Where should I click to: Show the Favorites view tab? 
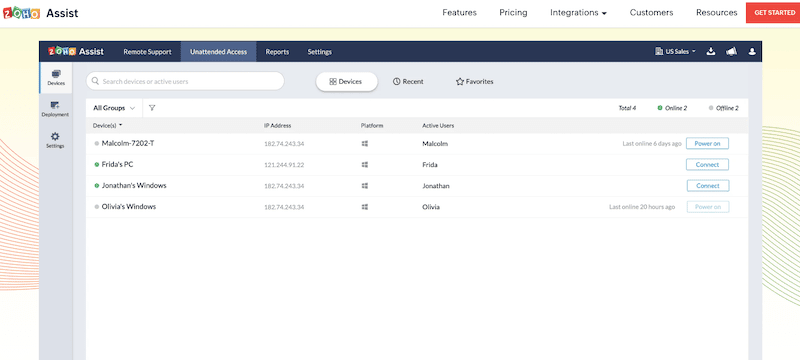point(474,82)
